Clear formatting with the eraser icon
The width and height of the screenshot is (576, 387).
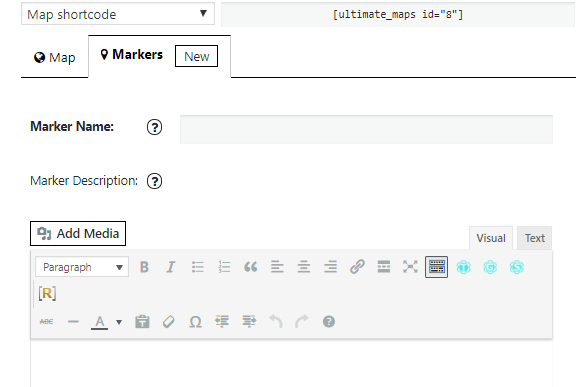click(x=169, y=322)
